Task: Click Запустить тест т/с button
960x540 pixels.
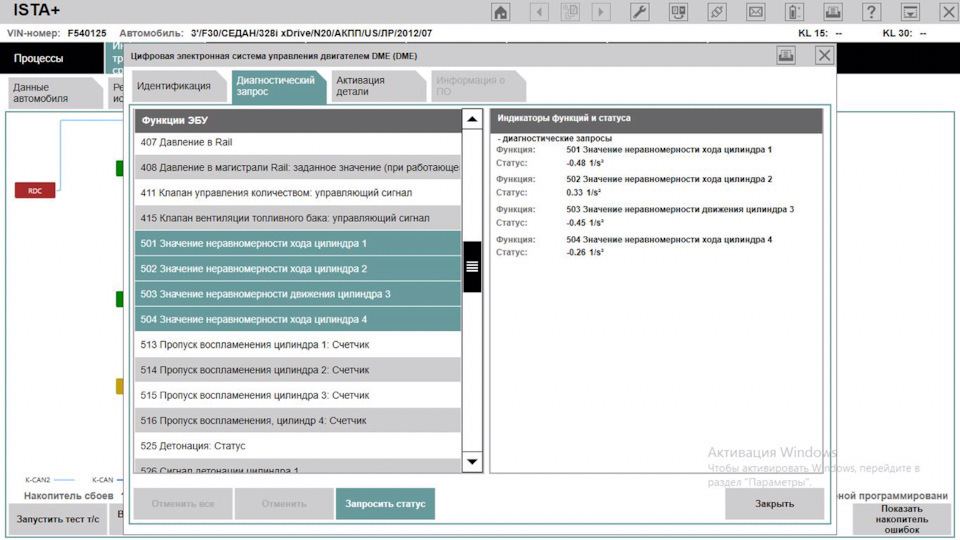Action: pos(58,519)
